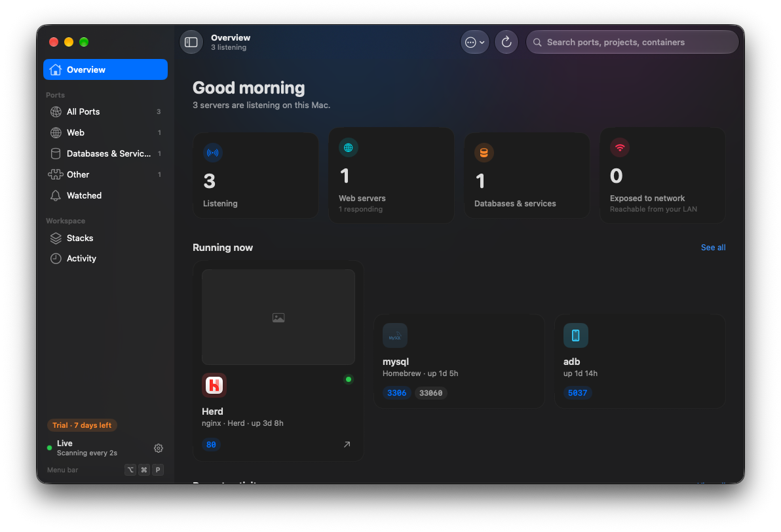
Task: Focus the search ports, projects, containers field
Action: 632,43
